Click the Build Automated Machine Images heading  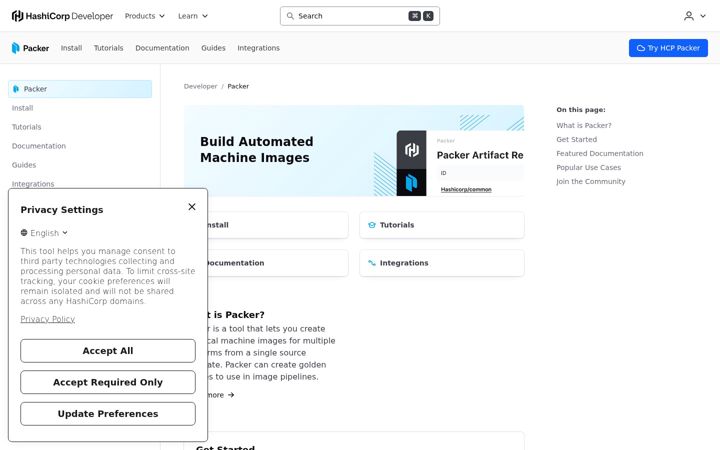257,150
